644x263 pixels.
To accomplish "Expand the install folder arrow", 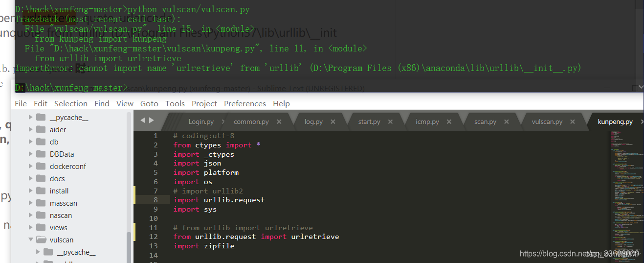I will [31, 191].
